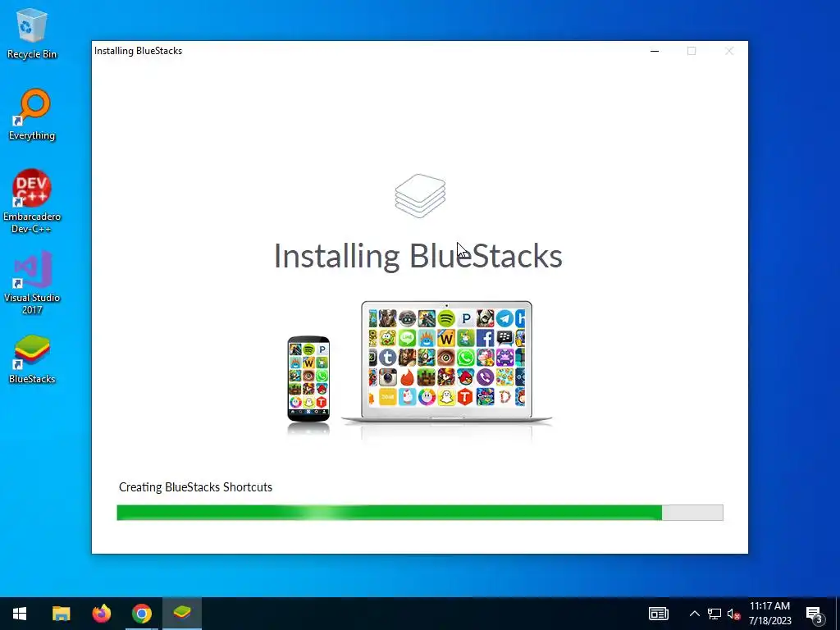
Task: Click the 'Creating BlueStacks Shortcuts' status text
Action: pyautogui.click(x=195, y=487)
